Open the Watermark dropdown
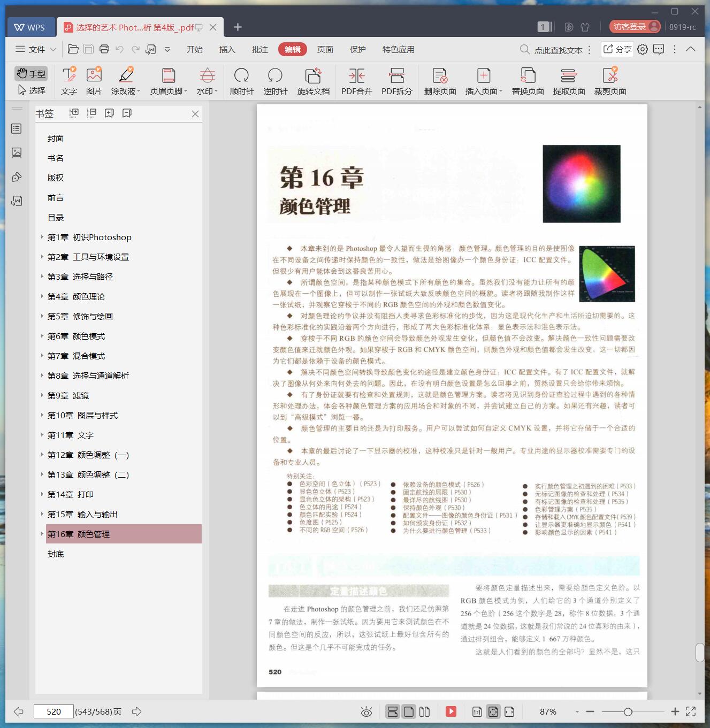710x728 pixels. pos(207,81)
